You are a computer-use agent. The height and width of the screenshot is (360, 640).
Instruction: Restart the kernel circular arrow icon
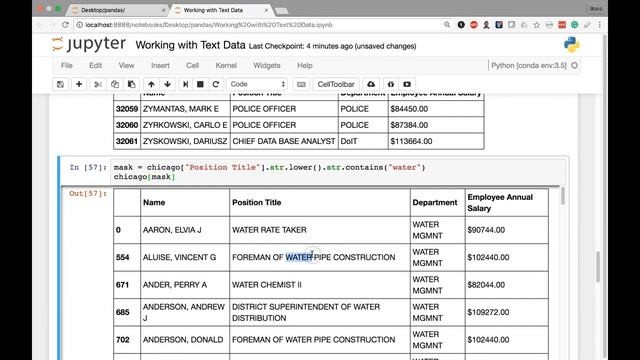216,84
